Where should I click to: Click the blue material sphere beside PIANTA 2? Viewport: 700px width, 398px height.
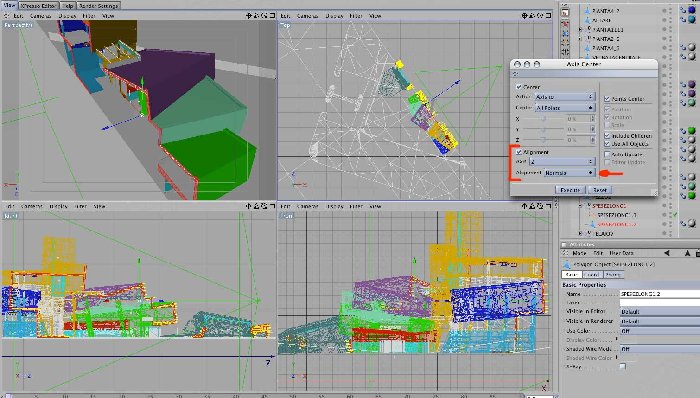tap(691, 10)
